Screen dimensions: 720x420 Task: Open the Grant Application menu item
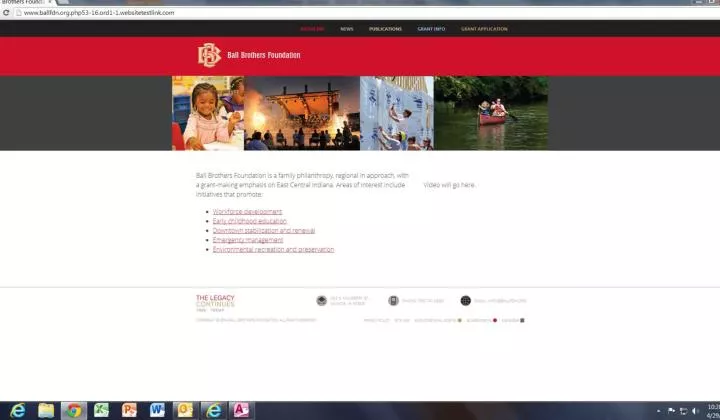[x=484, y=29]
